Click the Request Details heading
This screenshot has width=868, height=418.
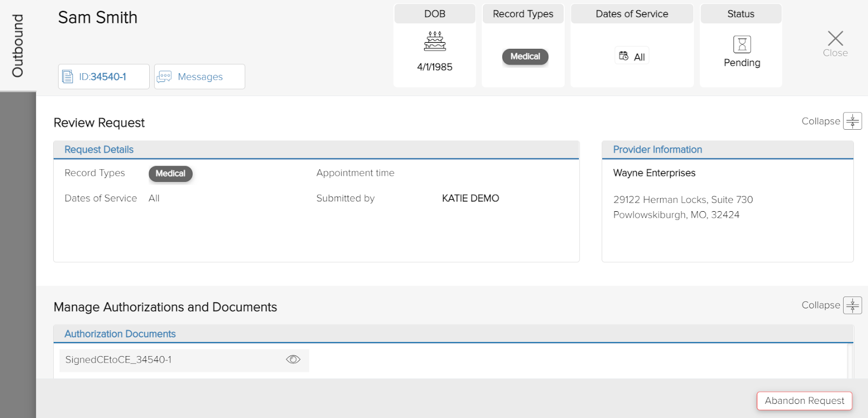[99, 149]
